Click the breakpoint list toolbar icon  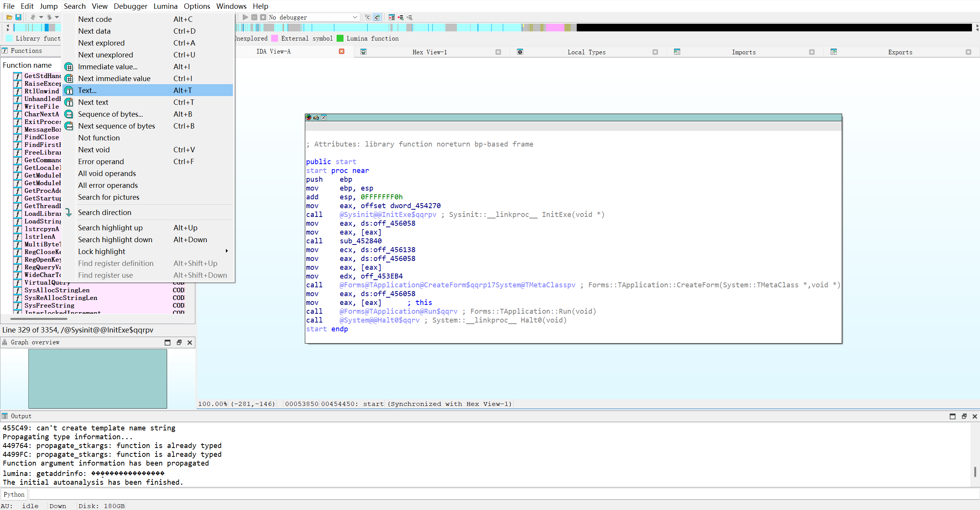click(391, 17)
